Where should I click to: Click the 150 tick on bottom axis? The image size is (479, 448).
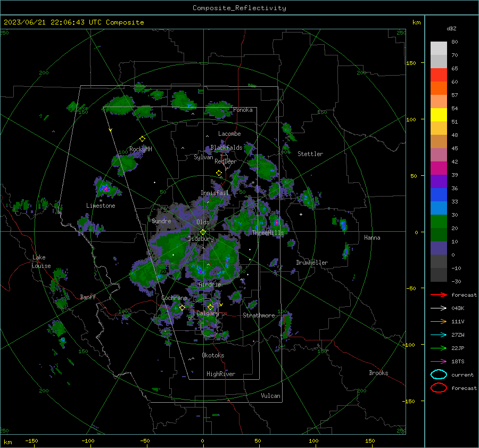[370, 441]
